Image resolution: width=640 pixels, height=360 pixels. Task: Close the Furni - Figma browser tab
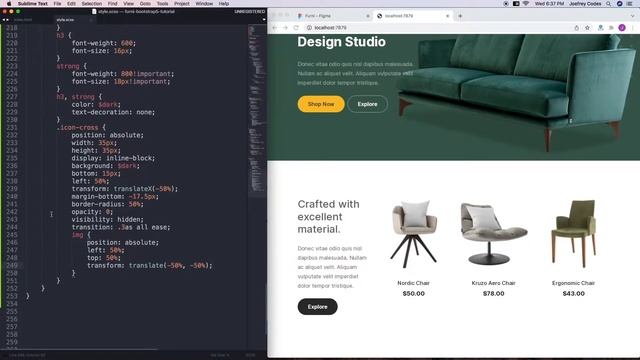tap(368, 16)
